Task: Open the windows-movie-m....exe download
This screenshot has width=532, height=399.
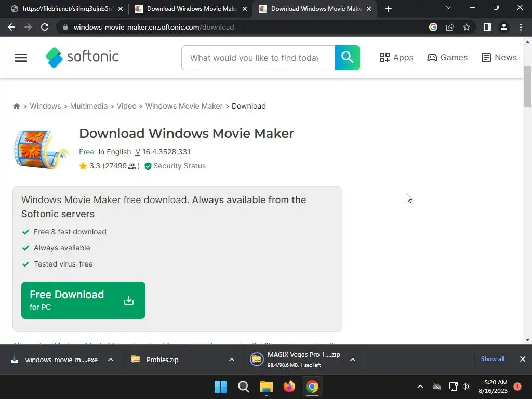Action: (55, 360)
